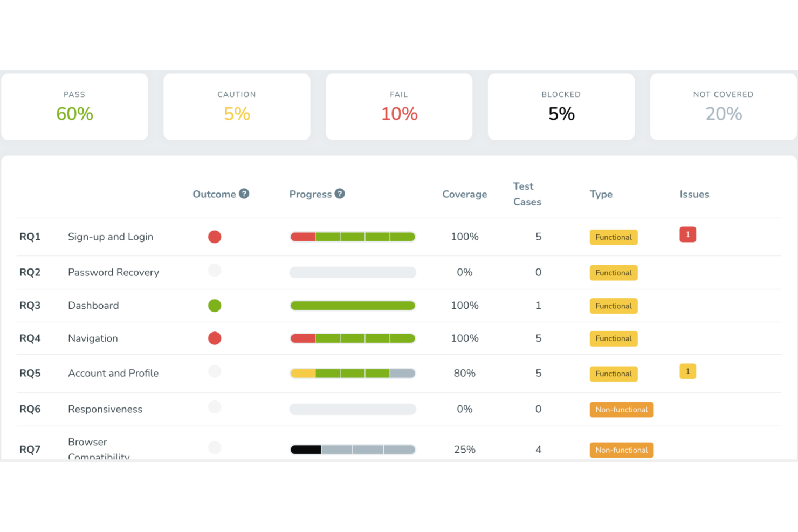This screenshot has width=798, height=532.
Task: Open the Functional badge for RQ4 Navigation
Action: pyautogui.click(x=613, y=338)
